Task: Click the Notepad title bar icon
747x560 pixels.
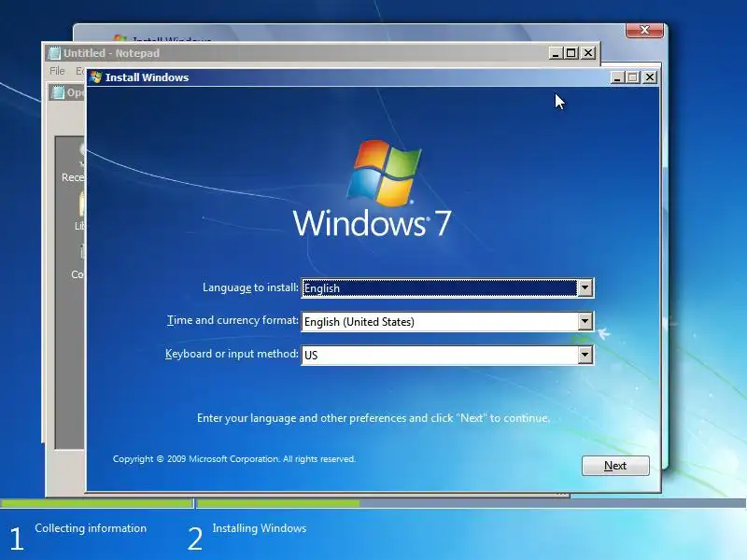Action: [55, 53]
